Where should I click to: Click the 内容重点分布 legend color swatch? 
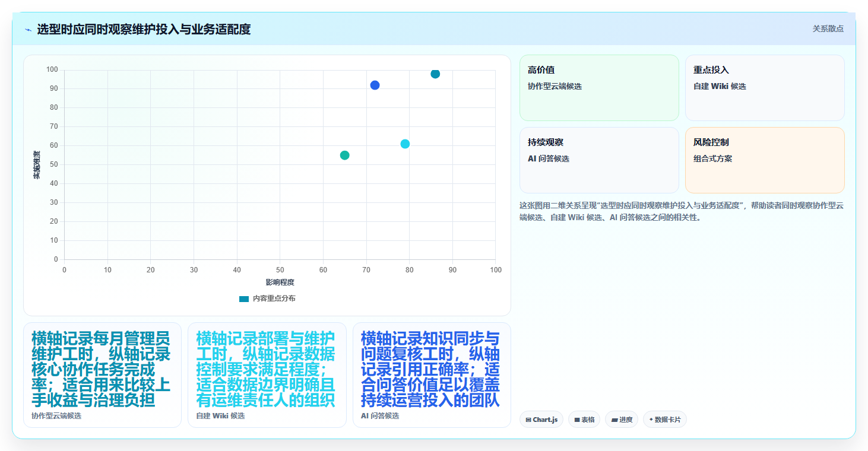244,298
